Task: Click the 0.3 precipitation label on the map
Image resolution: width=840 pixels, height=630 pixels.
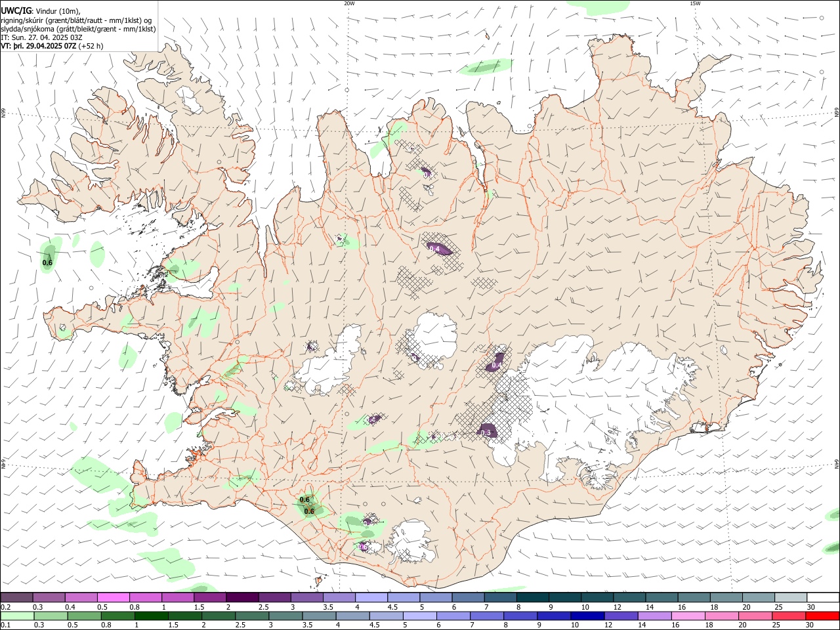Action: pos(486,433)
